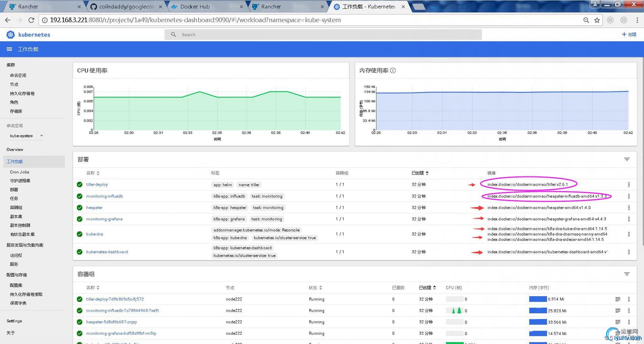Click the search magnifier icon
644x344 pixels.
point(173,35)
